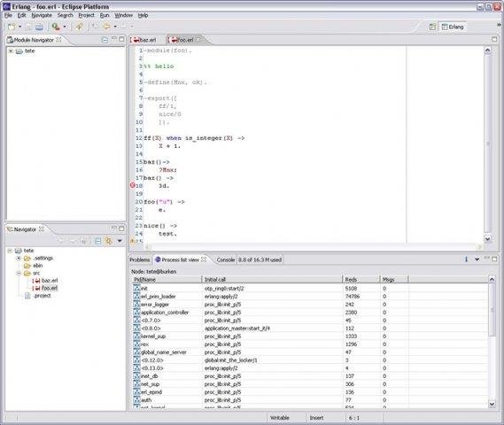
Task: Click the tete project icon in Navigator
Action: click(x=19, y=251)
